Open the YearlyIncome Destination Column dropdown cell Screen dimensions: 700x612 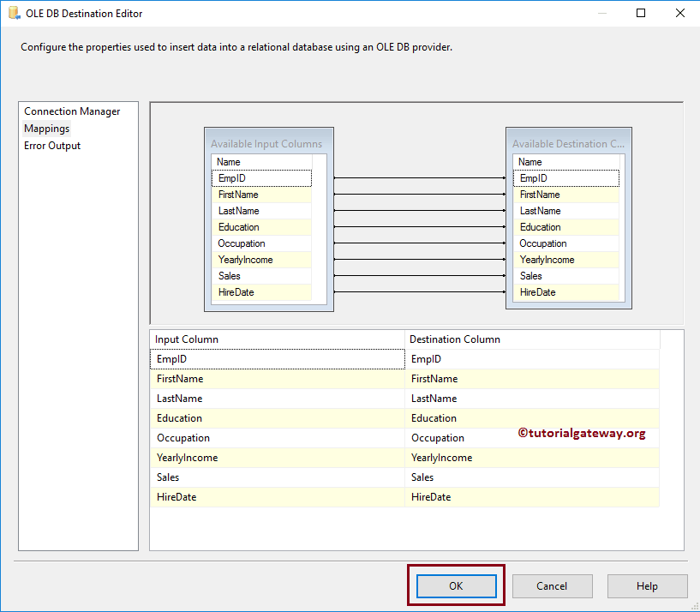click(x=531, y=458)
